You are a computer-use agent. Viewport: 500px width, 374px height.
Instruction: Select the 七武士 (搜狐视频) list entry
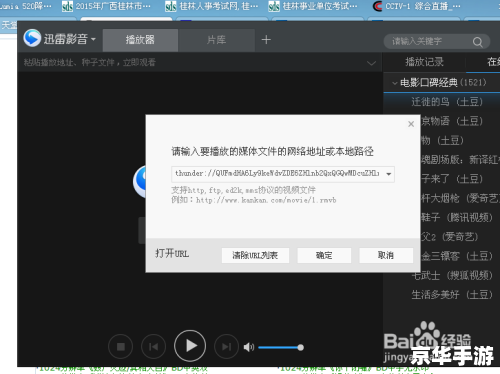click(452, 275)
